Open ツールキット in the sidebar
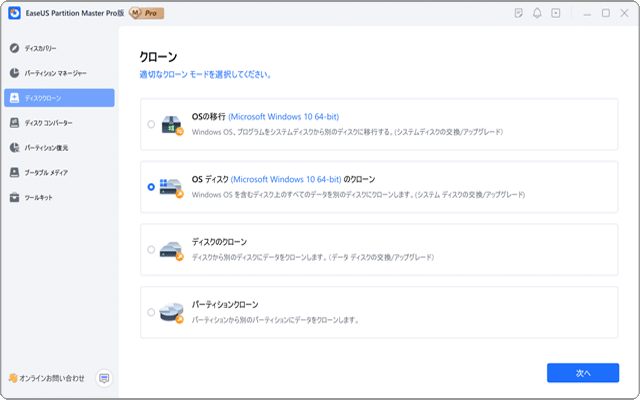 tap(59, 198)
